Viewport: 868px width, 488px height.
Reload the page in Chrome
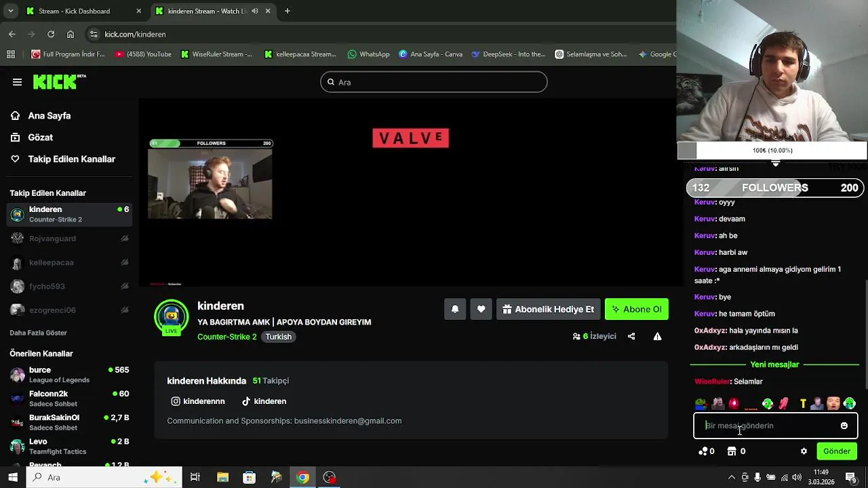click(51, 34)
